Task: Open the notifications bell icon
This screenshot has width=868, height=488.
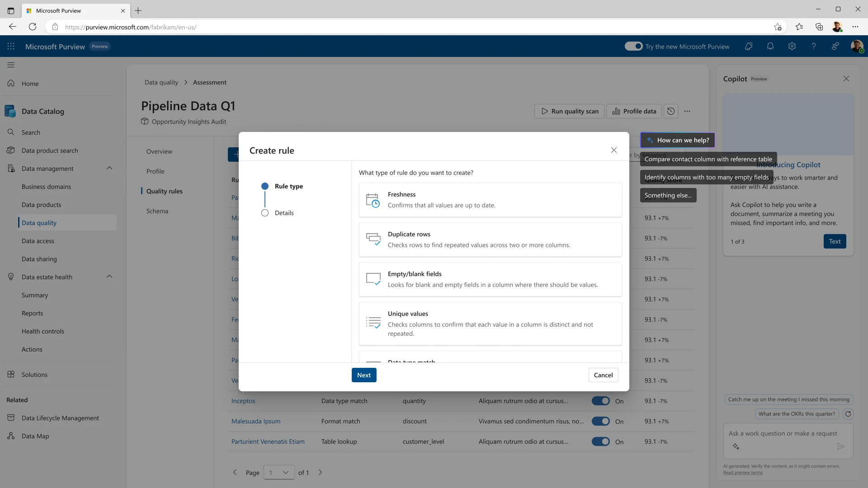Action: tap(770, 47)
